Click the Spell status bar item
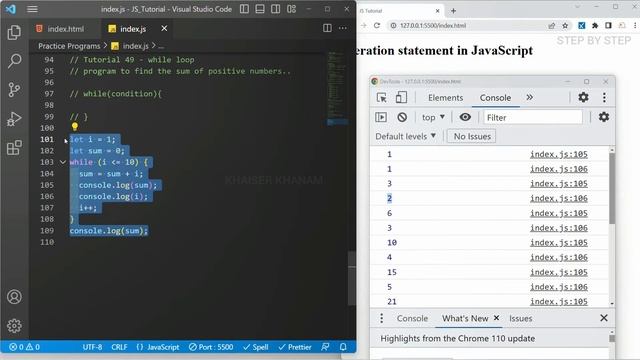640x360 pixels. [x=256, y=347]
